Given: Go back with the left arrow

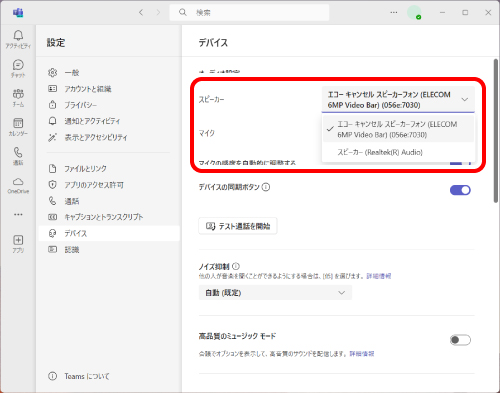Looking at the screenshot, I should tap(141, 13).
